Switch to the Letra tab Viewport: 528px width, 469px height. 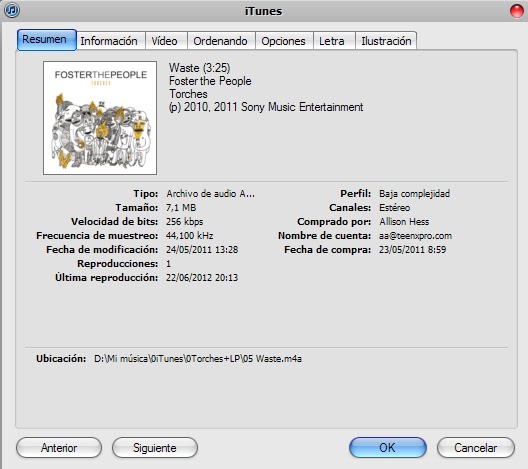(334, 41)
